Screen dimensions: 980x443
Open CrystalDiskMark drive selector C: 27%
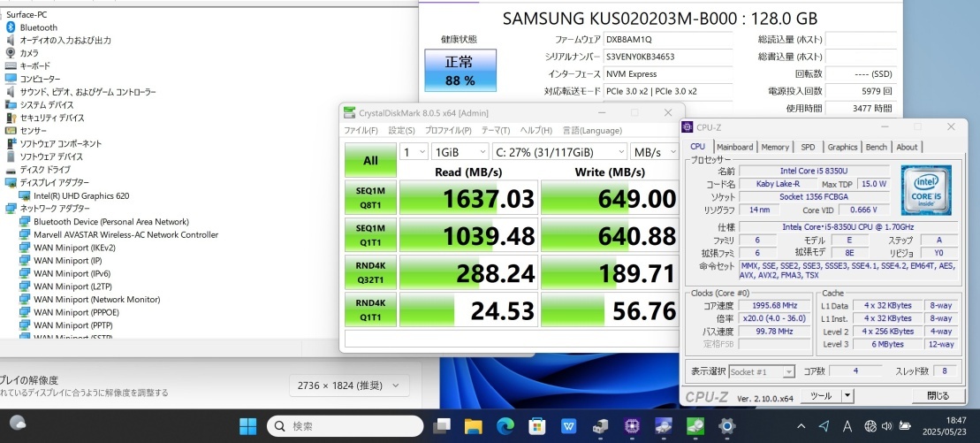pos(559,151)
